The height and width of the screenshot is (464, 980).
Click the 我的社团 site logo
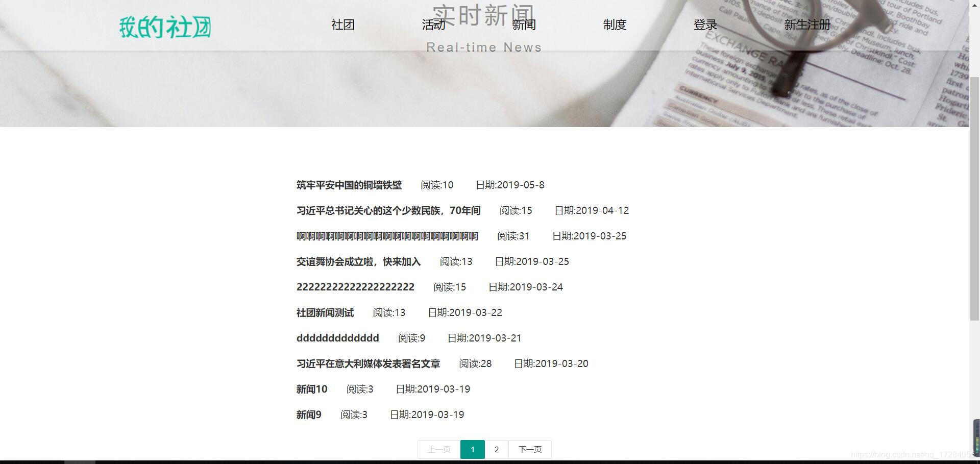point(165,27)
